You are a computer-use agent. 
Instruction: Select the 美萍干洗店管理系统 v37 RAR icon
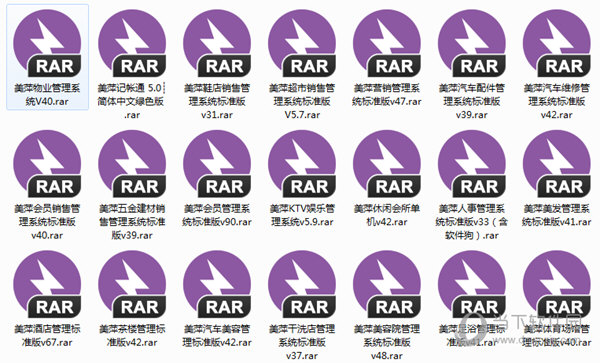[x=302, y=284]
